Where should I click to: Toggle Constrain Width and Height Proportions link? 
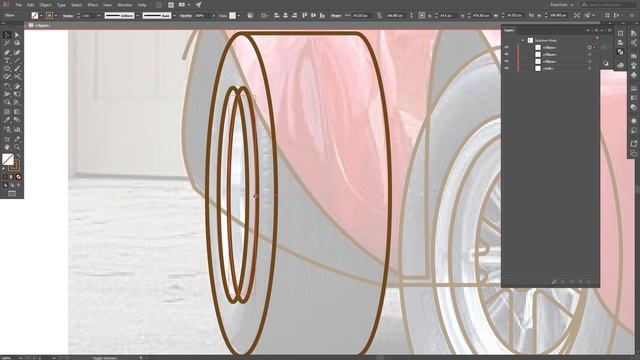[411, 16]
